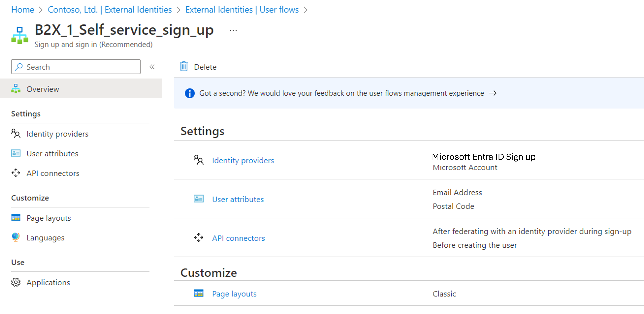This screenshot has width=644, height=314.
Task: Open Page layouts from sidebar menu
Action: (x=49, y=218)
